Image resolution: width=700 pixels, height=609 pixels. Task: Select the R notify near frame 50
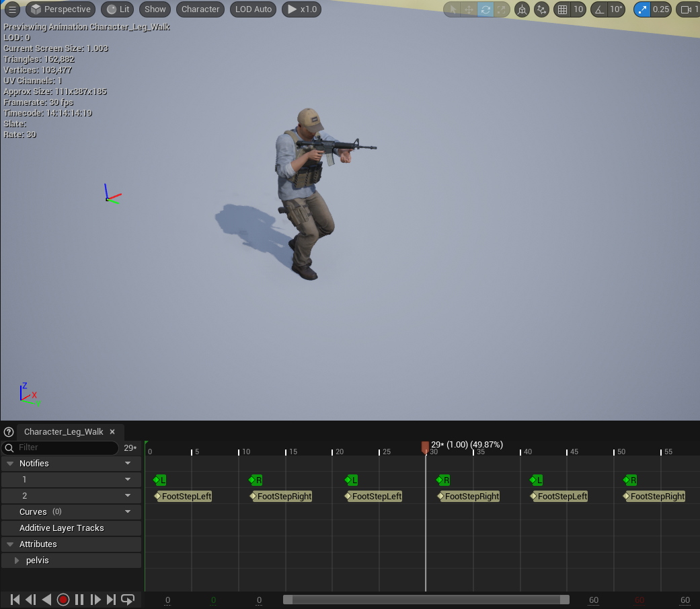[630, 480]
